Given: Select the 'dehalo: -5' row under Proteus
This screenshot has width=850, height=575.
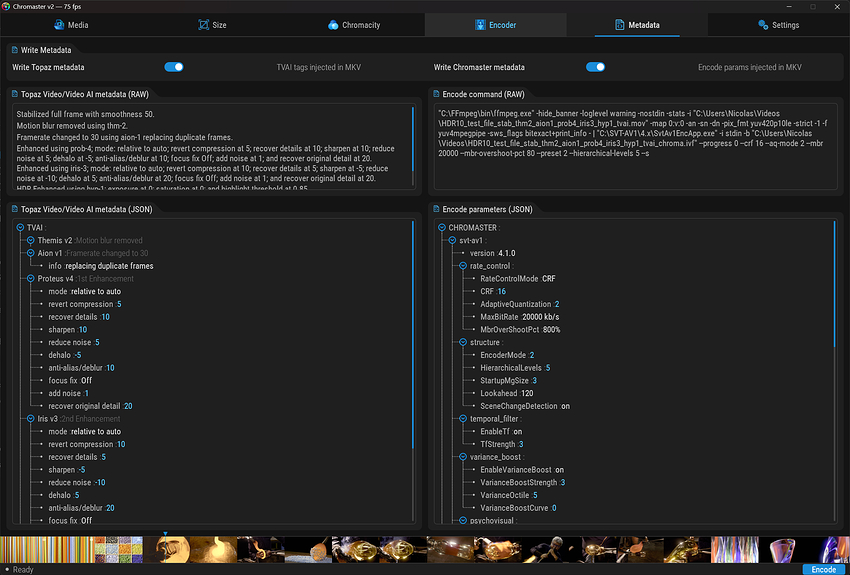Looking at the screenshot, I should [x=65, y=355].
